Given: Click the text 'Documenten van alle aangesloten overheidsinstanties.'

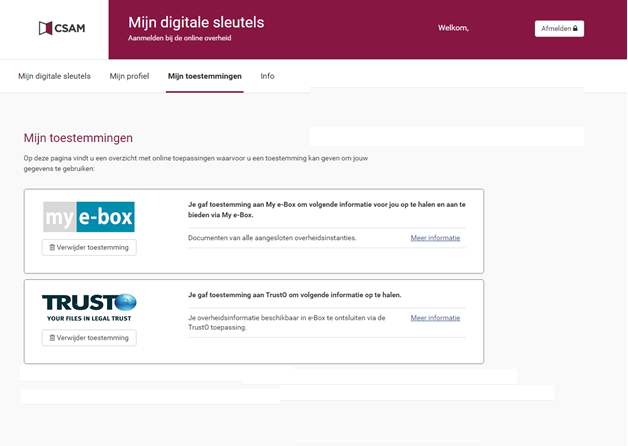Looking at the screenshot, I should click(x=272, y=238).
